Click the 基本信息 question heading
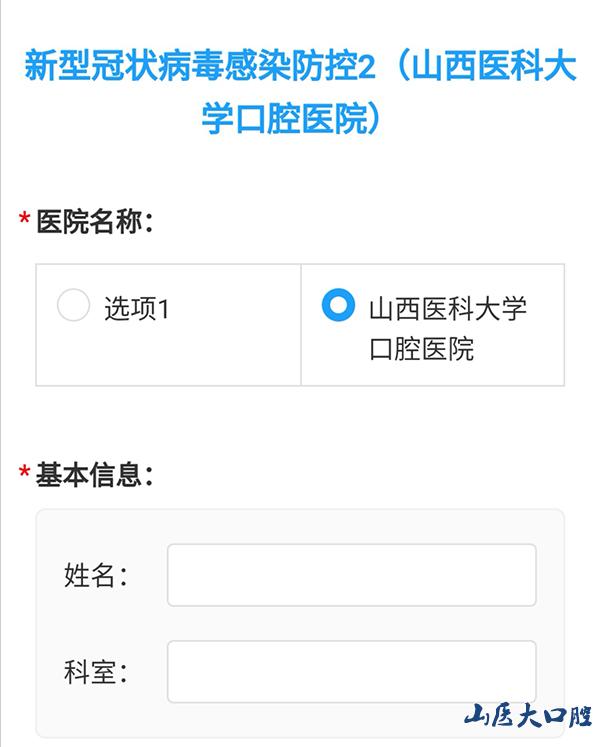The width and height of the screenshot is (600, 747). pyautogui.click(x=94, y=473)
